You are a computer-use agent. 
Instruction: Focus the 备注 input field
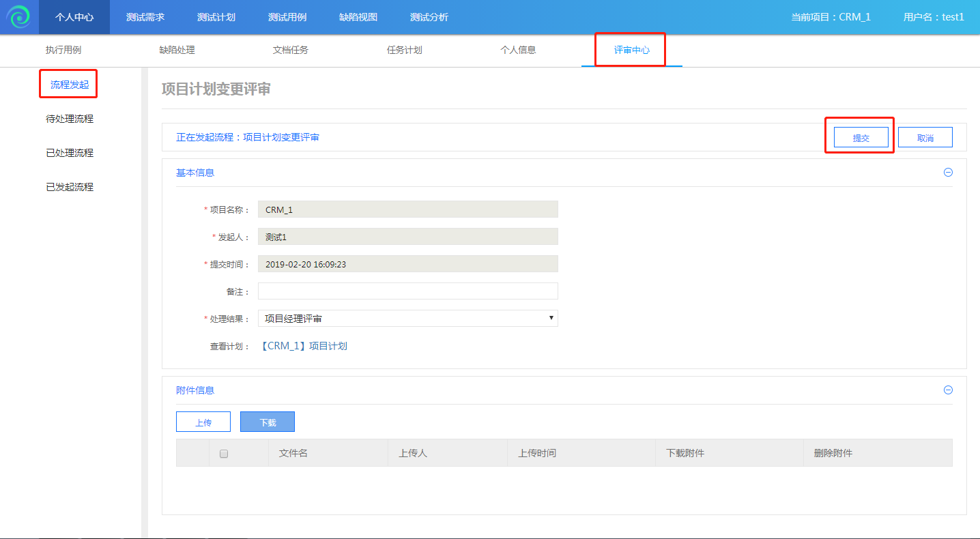click(x=407, y=291)
